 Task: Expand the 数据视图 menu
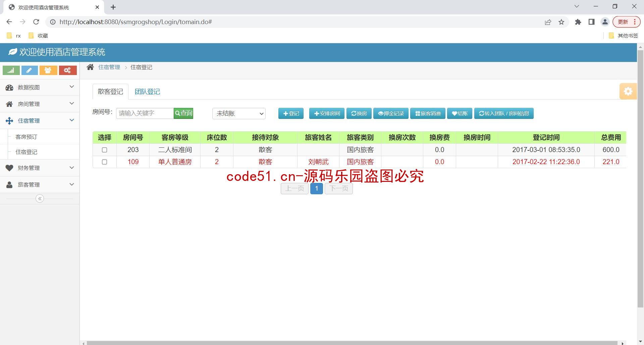point(40,87)
